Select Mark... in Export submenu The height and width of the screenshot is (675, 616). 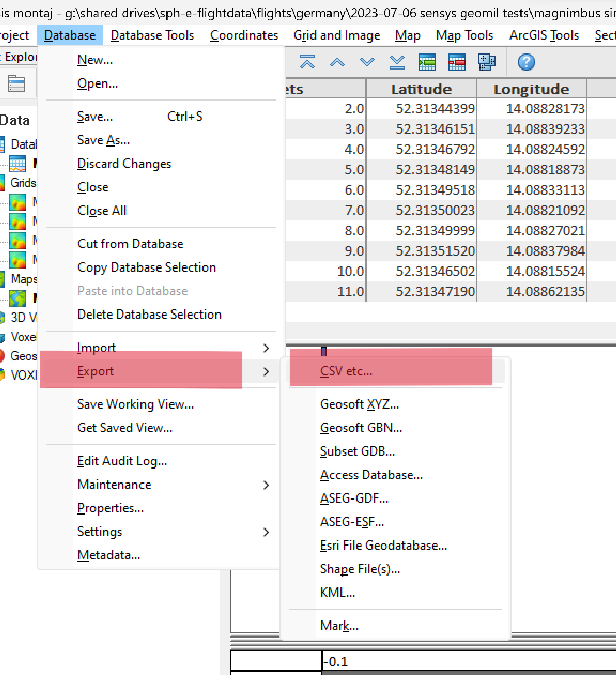(x=339, y=626)
